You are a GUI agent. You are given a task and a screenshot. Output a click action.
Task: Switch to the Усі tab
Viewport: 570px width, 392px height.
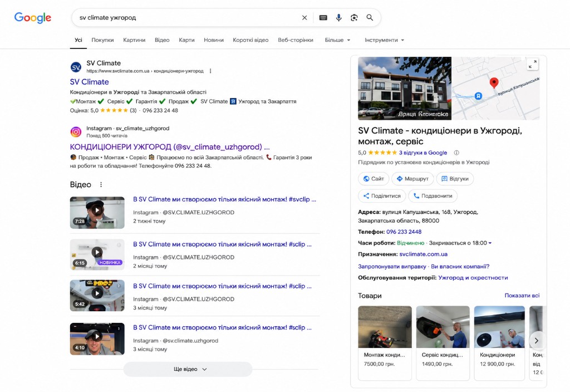78,40
